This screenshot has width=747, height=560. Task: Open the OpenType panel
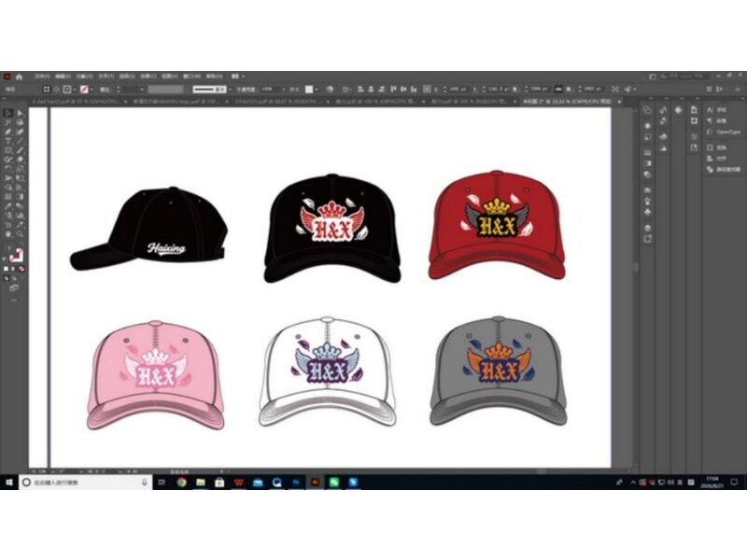725,132
